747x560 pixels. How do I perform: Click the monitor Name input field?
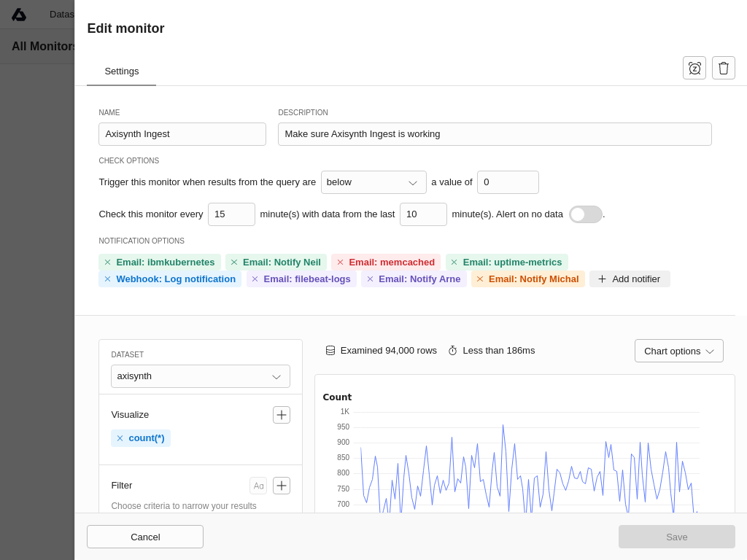182,134
